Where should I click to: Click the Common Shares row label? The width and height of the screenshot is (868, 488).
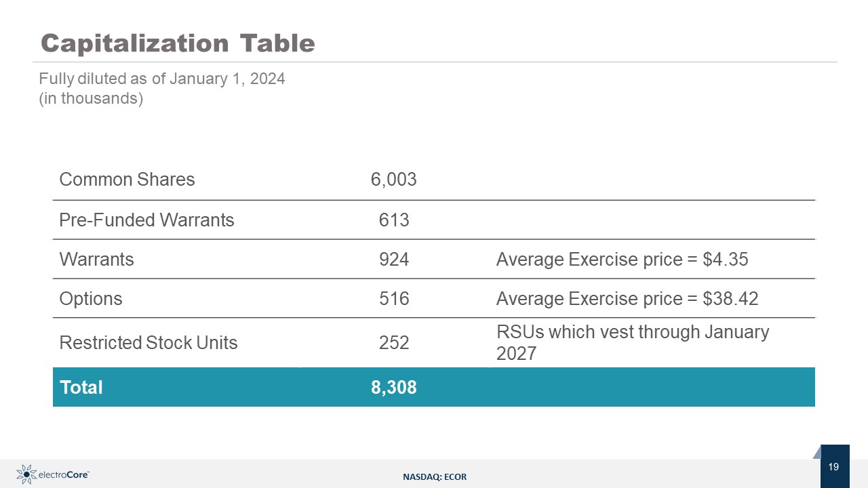click(127, 180)
